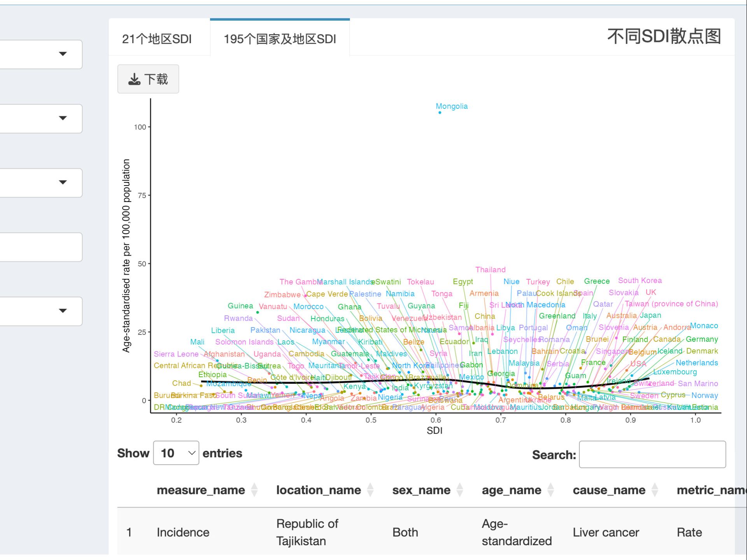Click the 'Age-standardized' table cell
This screenshot has height=560, width=747.
coord(517,532)
